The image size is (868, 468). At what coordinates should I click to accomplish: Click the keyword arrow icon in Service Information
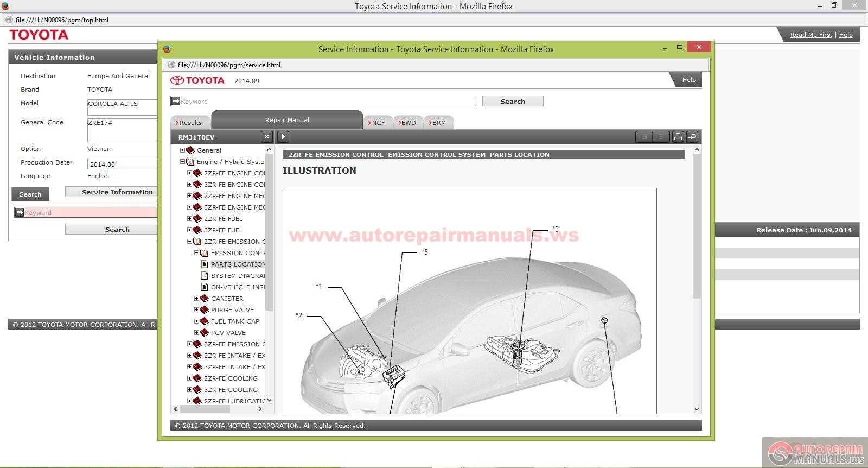tap(176, 101)
